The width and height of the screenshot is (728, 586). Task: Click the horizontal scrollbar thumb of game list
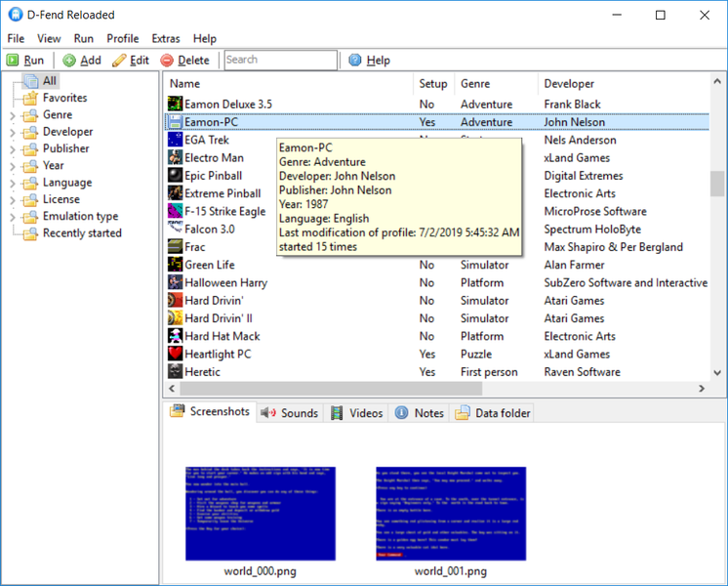coord(331,388)
